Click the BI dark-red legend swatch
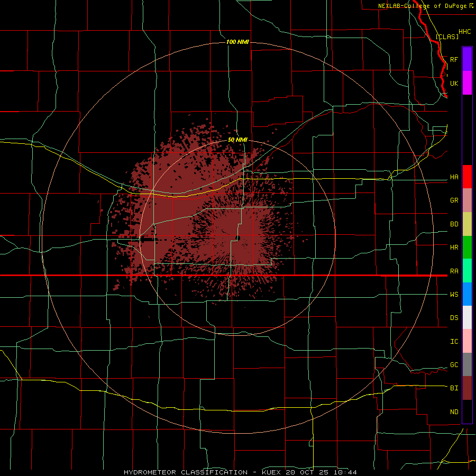This screenshot has height=476, width=476. (x=467, y=388)
